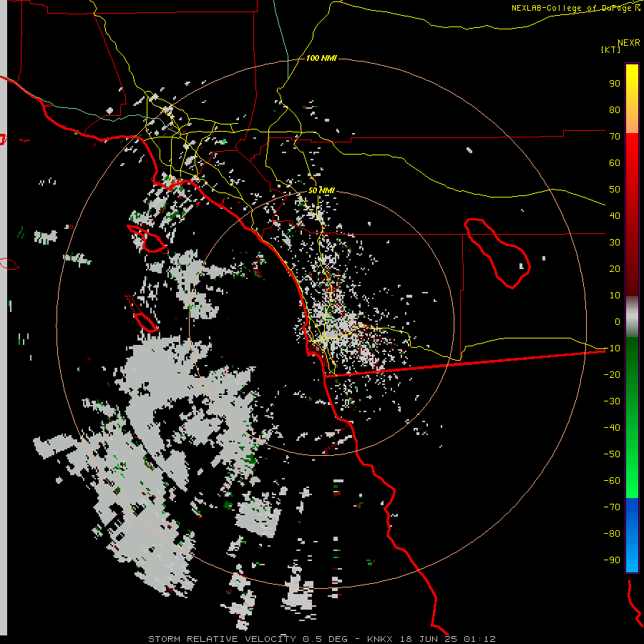Click the "18 JUN 25" date in the footer
The width and height of the screenshot is (644, 644).
pyautogui.click(x=429, y=639)
